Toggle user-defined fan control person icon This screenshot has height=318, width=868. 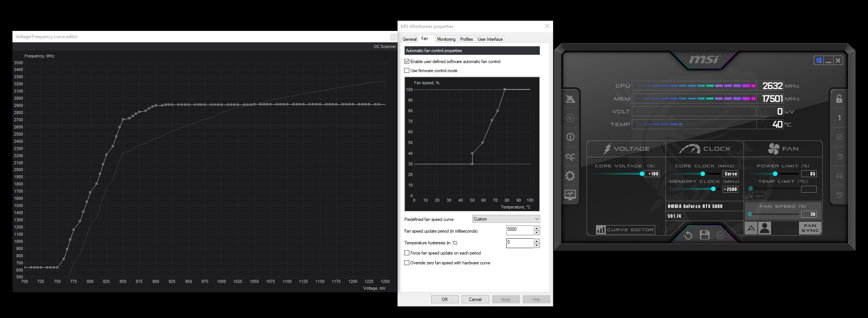[x=765, y=228]
